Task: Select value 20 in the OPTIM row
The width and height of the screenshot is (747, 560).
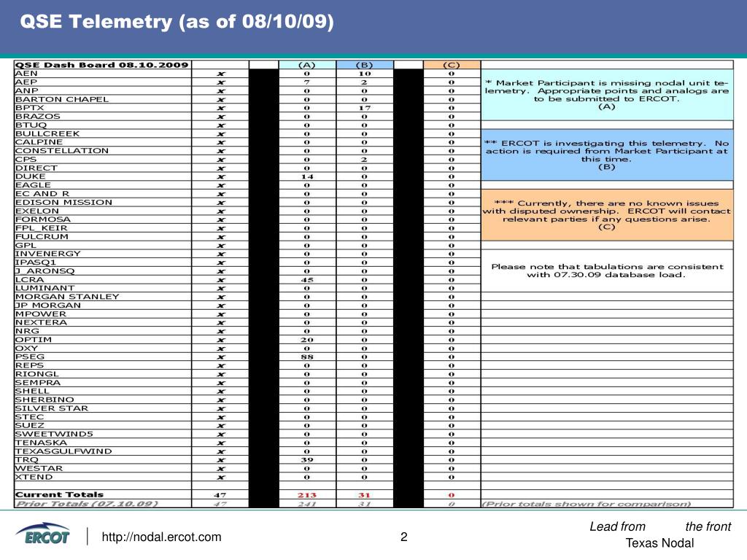Action: 307,340
